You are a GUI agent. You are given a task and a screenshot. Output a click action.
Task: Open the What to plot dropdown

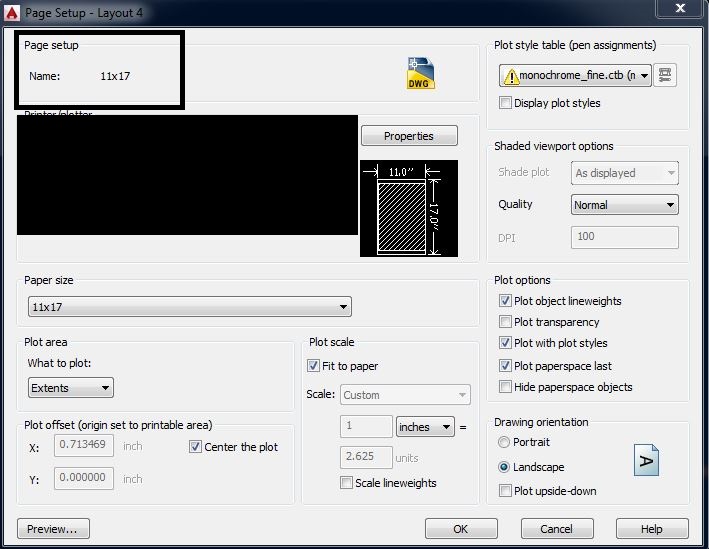71,388
